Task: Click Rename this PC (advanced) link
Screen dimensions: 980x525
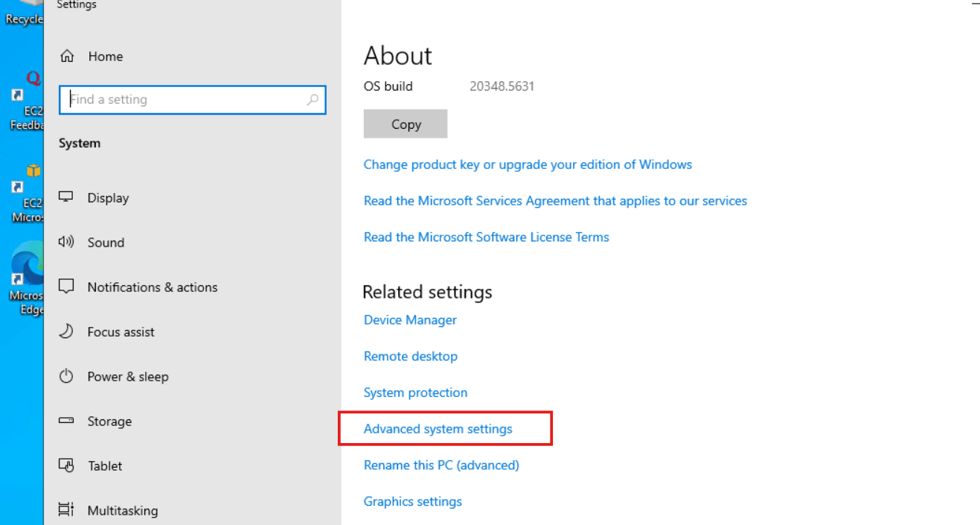Action: coord(441,465)
